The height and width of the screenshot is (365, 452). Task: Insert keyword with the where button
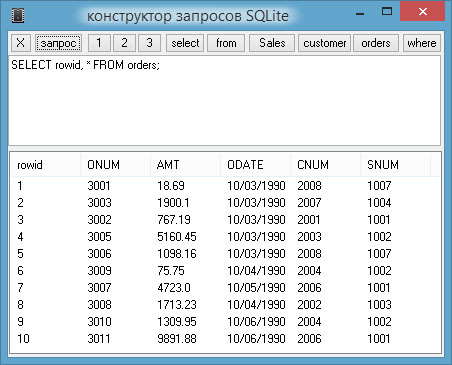click(422, 43)
